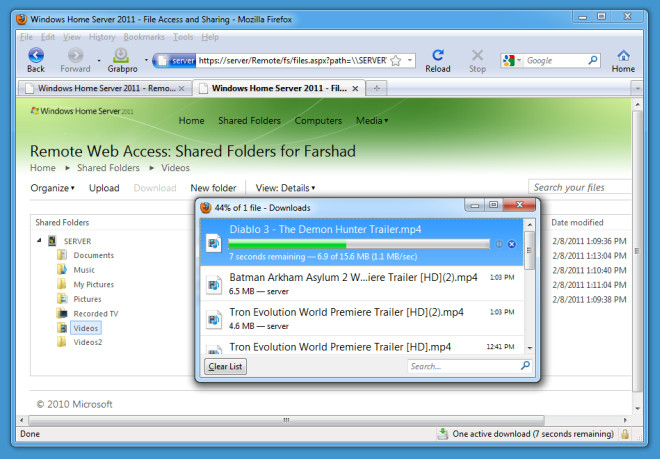Close the Windows Home Server Fil... tab
Screen dimensions: 660x459
(355, 88)
